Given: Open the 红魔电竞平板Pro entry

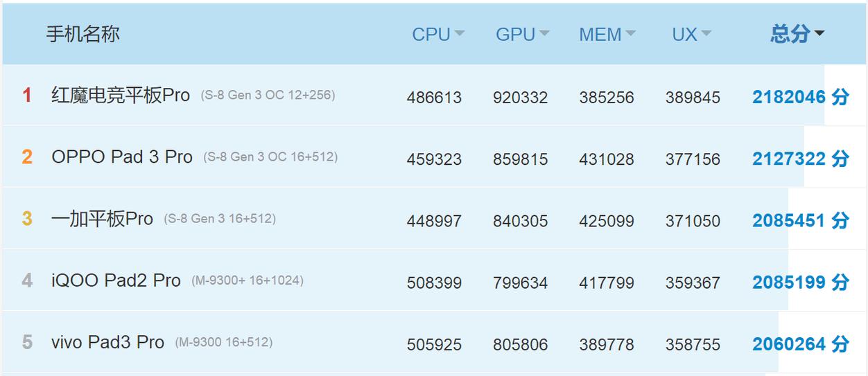Looking at the screenshot, I should (x=121, y=96).
